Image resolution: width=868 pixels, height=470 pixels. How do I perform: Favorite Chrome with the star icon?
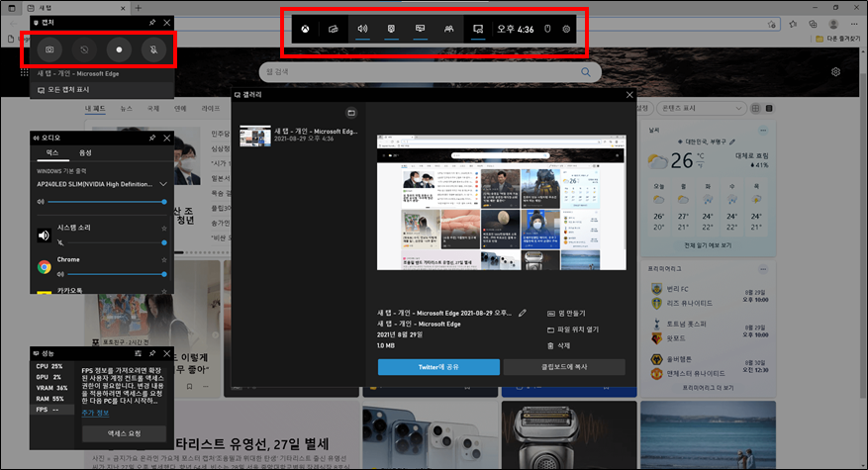click(x=164, y=259)
